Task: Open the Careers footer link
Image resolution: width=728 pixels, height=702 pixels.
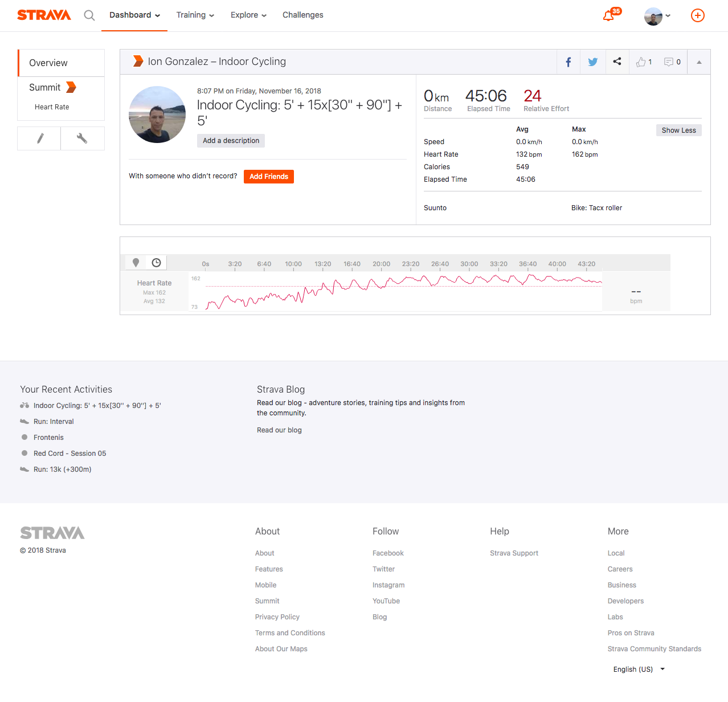Action: pyautogui.click(x=620, y=569)
